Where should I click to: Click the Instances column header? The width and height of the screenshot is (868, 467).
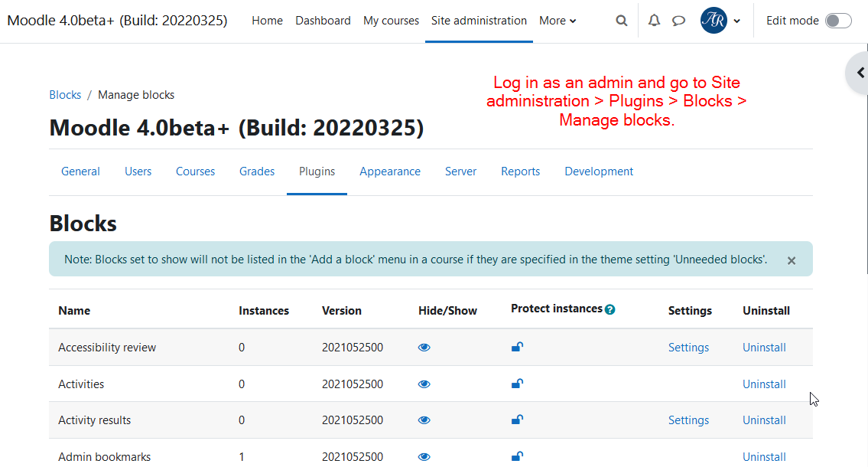pos(264,311)
